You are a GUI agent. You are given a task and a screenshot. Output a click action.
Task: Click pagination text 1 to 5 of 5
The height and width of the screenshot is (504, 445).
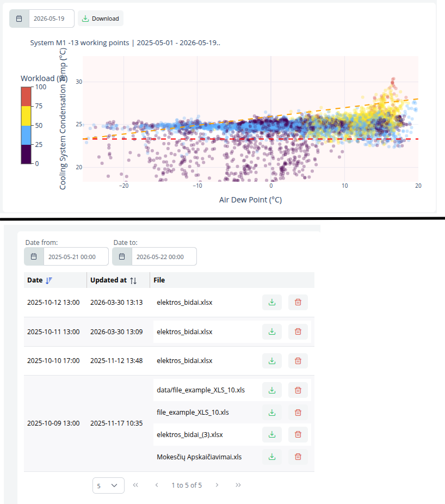point(187,485)
